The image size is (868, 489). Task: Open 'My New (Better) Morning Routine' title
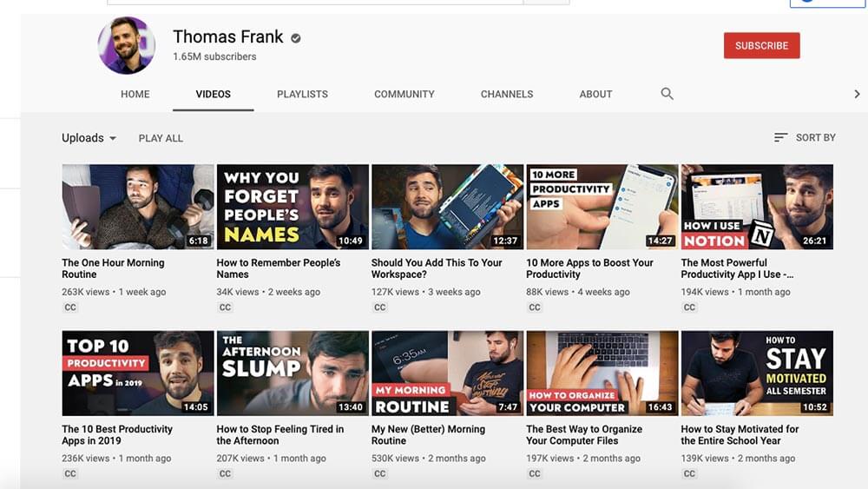(x=428, y=435)
